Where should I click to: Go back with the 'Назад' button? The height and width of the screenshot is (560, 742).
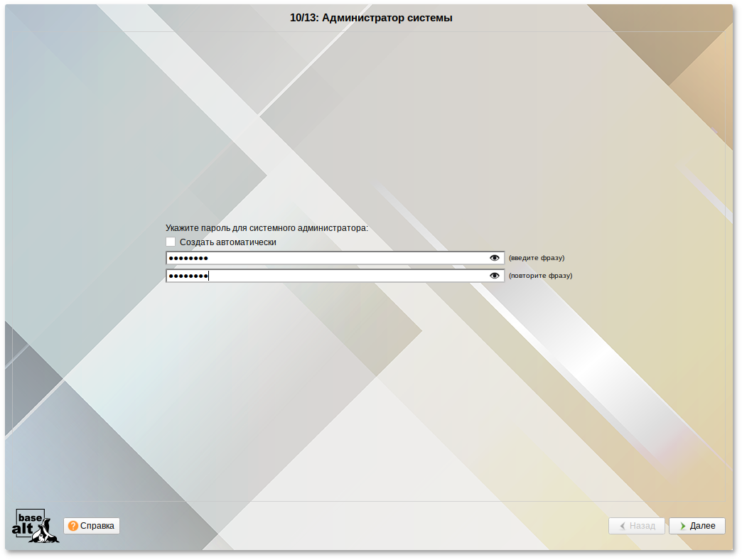tap(637, 526)
